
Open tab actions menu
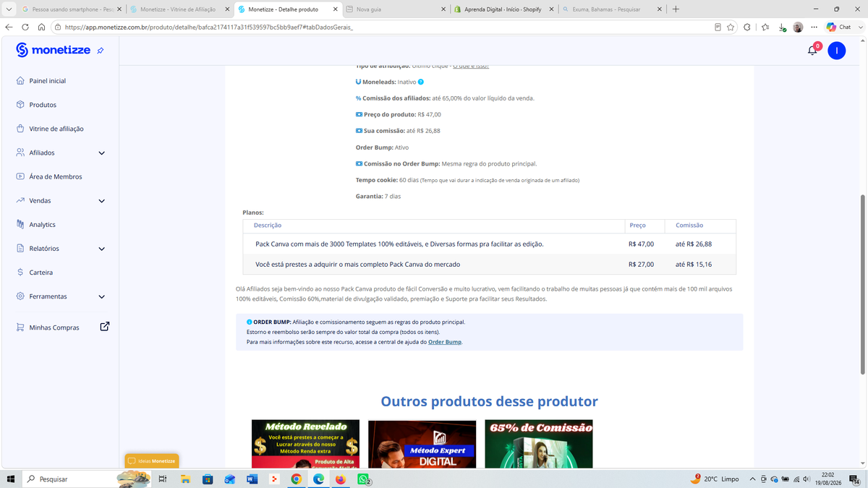[x=9, y=9]
